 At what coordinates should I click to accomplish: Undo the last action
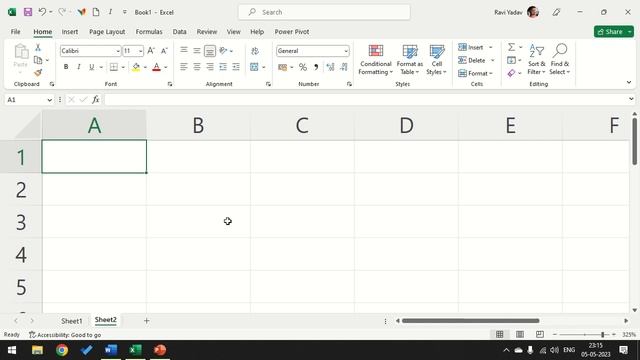coord(42,12)
